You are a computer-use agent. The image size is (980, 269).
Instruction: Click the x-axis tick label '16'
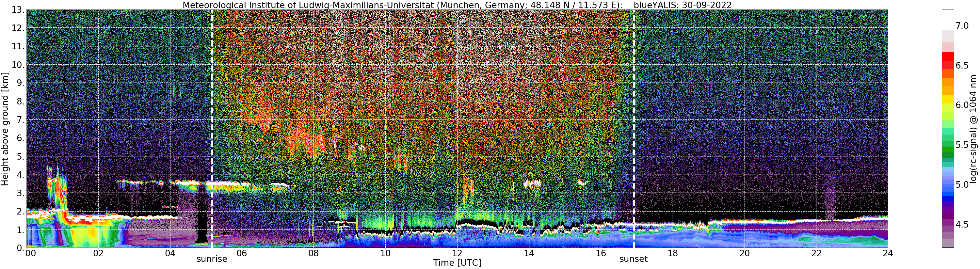pyautogui.click(x=600, y=253)
